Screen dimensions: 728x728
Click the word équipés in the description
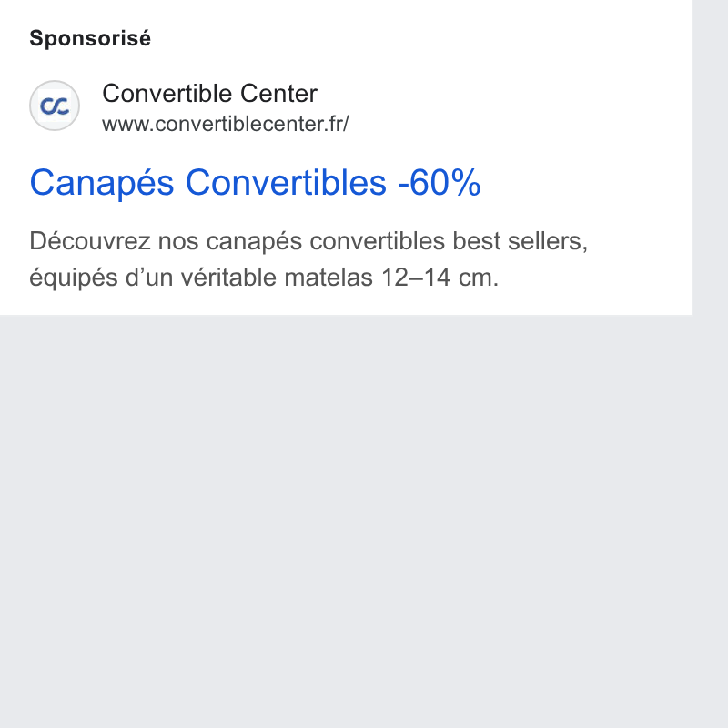coord(74,278)
